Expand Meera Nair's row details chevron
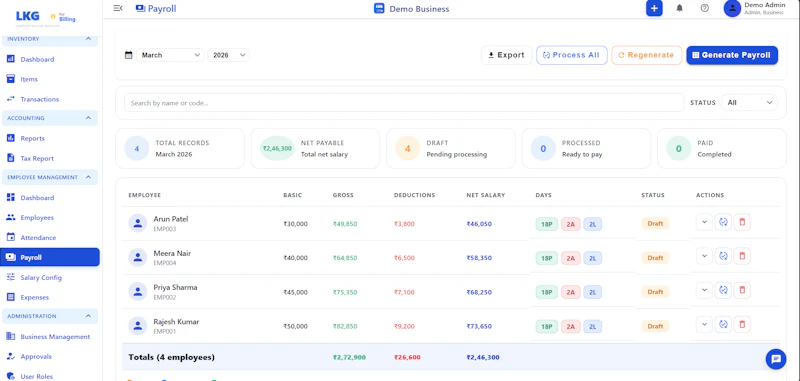This screenshot has width=800, height=381. click(x=704, y=256)
